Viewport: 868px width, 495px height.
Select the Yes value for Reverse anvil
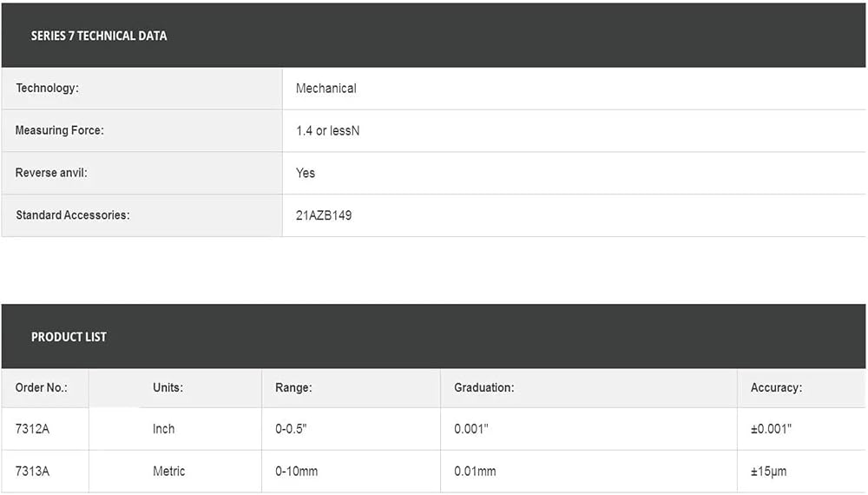pos(305,173)
